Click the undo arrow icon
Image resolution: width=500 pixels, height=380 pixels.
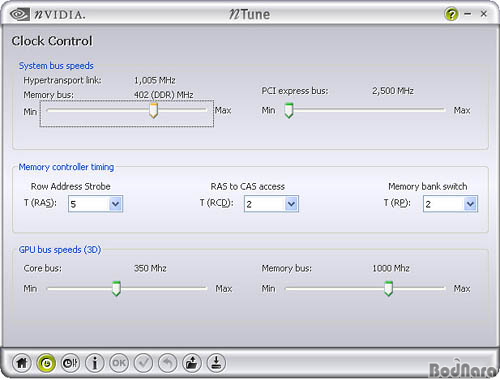click(168, 363)
